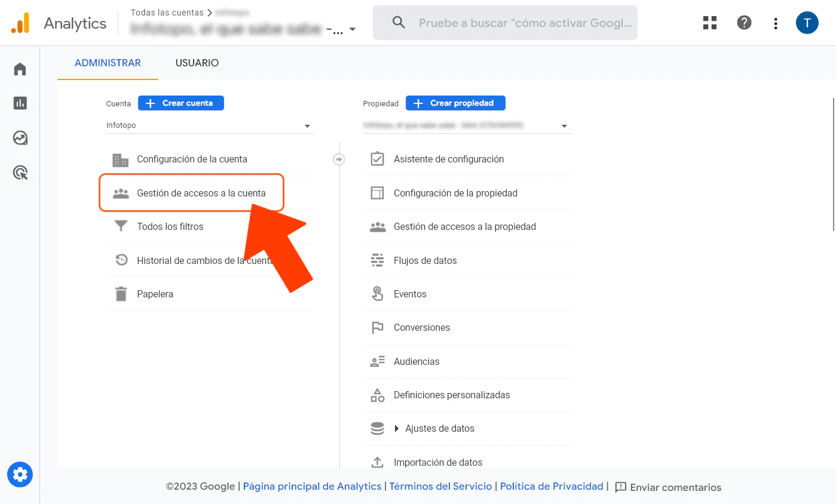Image resolution: width=836 pixels, height=504 pixels.
Task: Click inside the search bar at the top
Action: coord(505,22)
